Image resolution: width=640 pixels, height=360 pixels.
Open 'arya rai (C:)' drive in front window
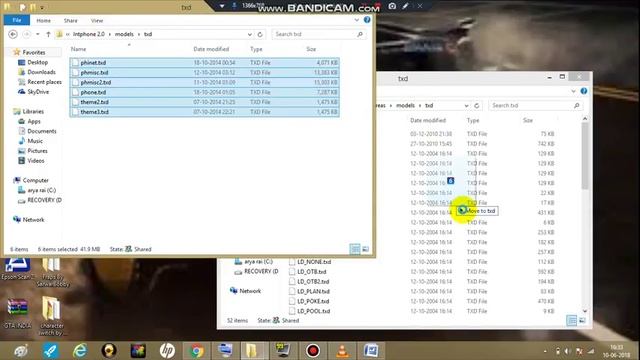click(x=41, y=190)
